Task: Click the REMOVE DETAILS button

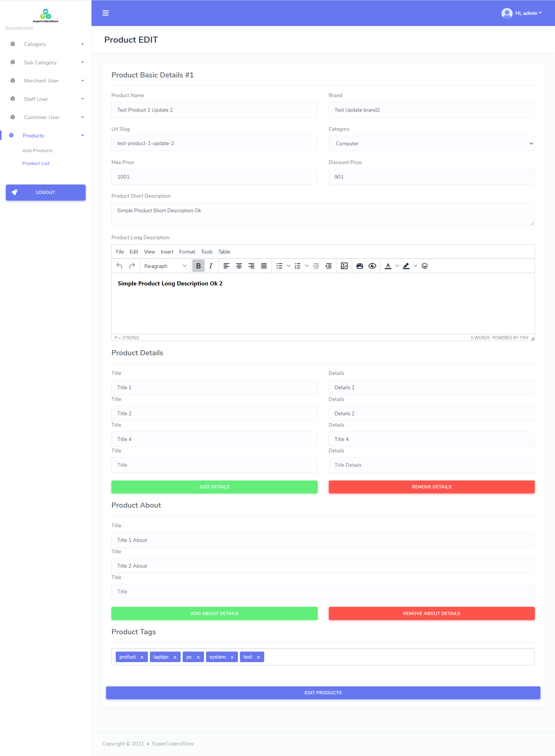Action: click(431, 487)
